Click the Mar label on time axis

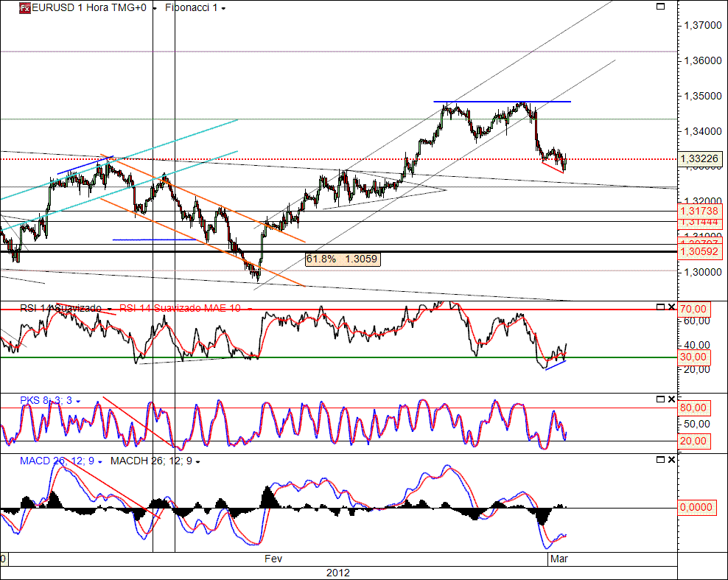[559, 559]
